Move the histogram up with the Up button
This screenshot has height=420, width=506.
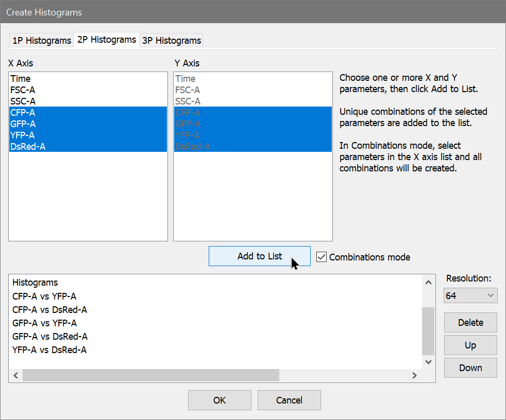pyautogui.click(x=470, y=345)
